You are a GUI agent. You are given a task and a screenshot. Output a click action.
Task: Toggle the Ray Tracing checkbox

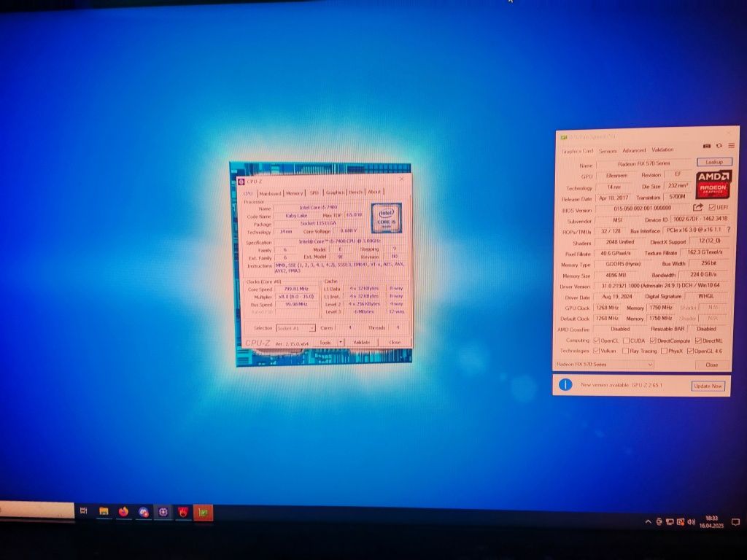click(x=625, y=351)
